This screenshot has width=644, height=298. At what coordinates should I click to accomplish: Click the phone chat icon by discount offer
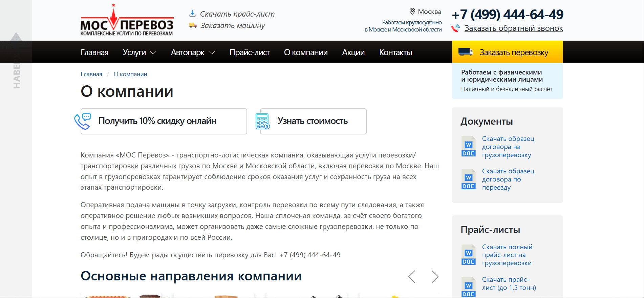click(83, 121)
